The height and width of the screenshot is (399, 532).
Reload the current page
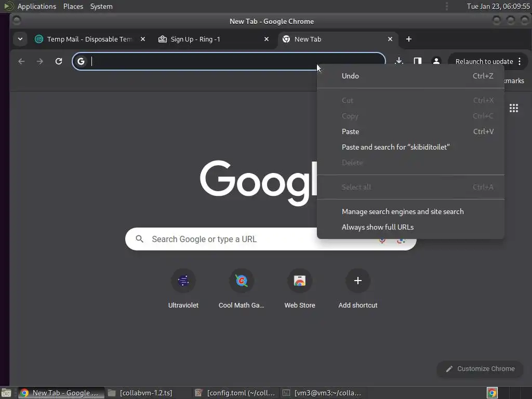click(59, 61)
